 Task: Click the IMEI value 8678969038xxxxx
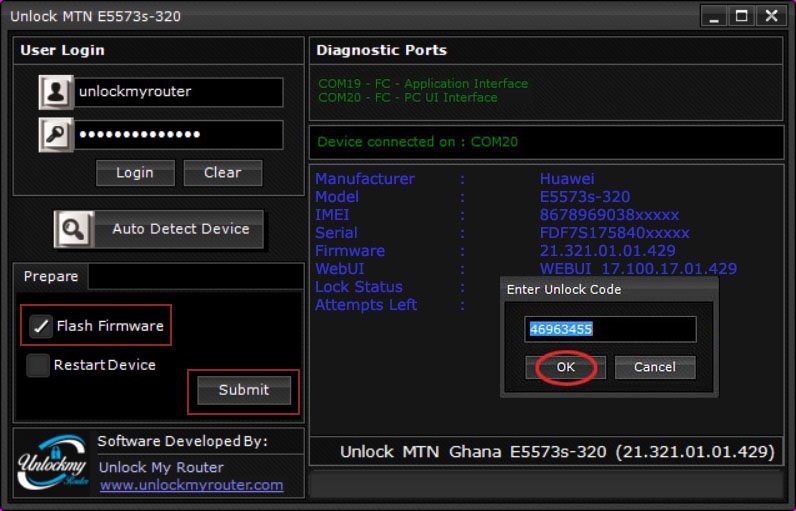(x=609, y=215)
